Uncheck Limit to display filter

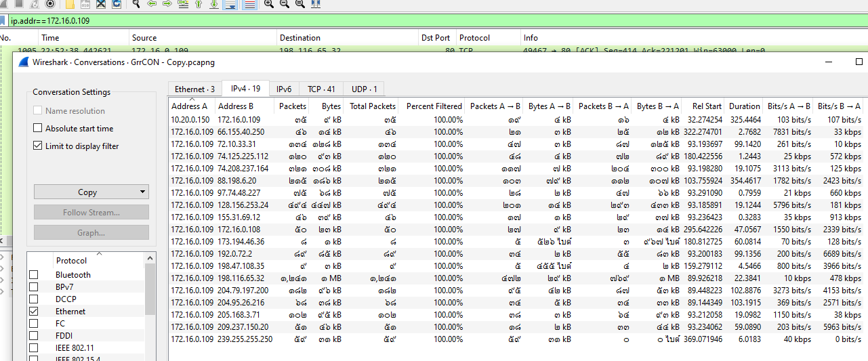tap(38, 146)
